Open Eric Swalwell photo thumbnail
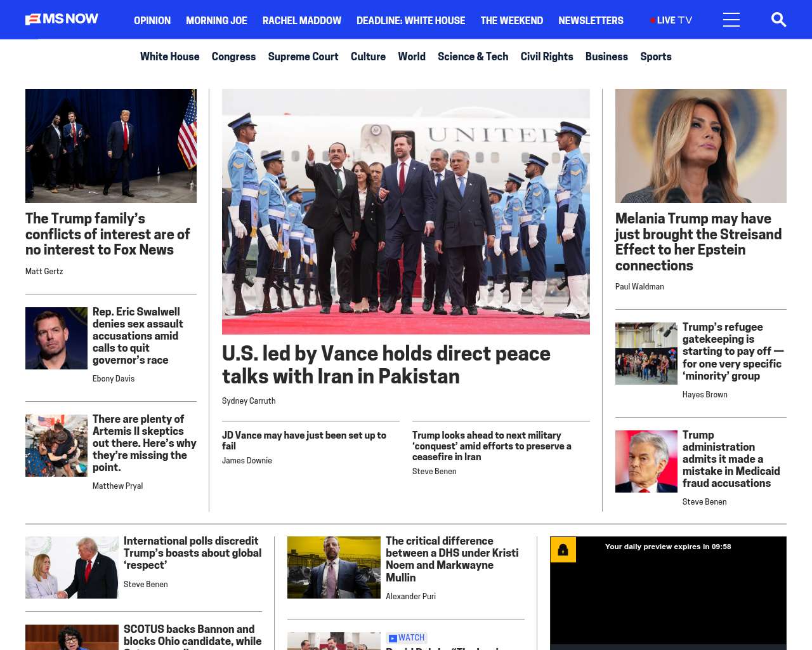Screen dimensions: 812x650 [x=56, y=338]
